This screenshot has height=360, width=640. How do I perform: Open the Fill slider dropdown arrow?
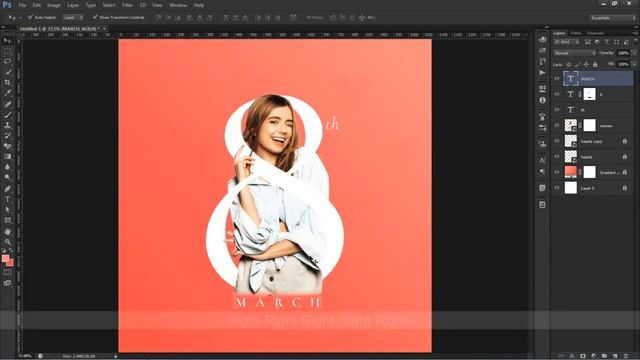coord(633,64)
